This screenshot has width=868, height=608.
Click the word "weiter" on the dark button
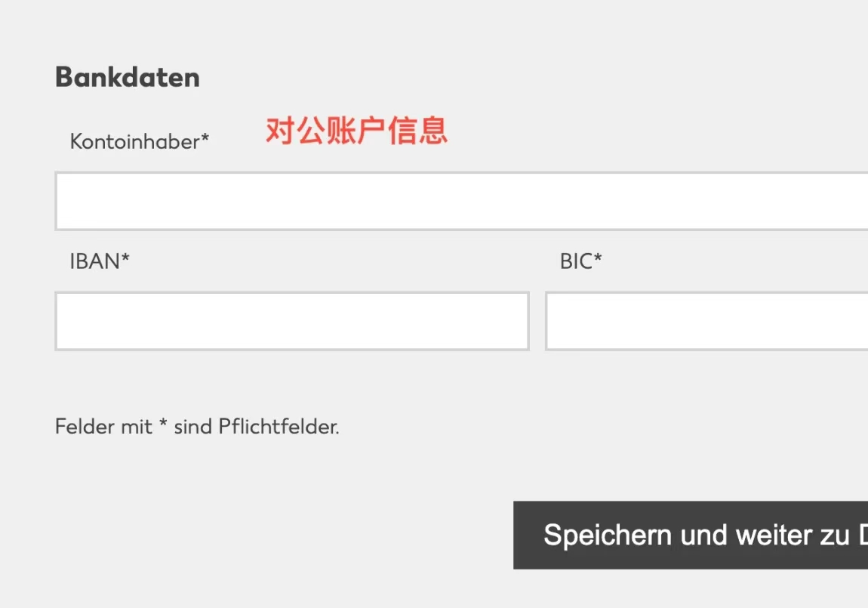point(763,535)
